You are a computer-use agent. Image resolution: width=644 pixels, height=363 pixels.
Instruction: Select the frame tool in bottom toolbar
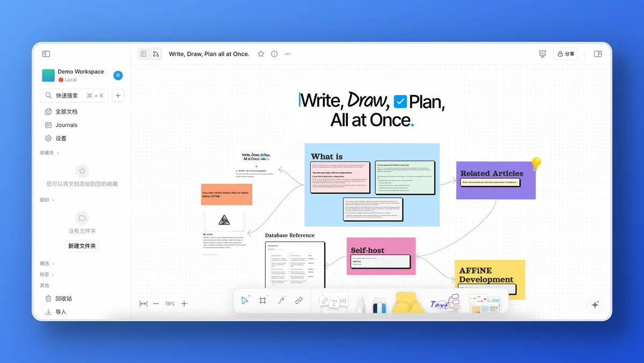[x=263, y=301]
